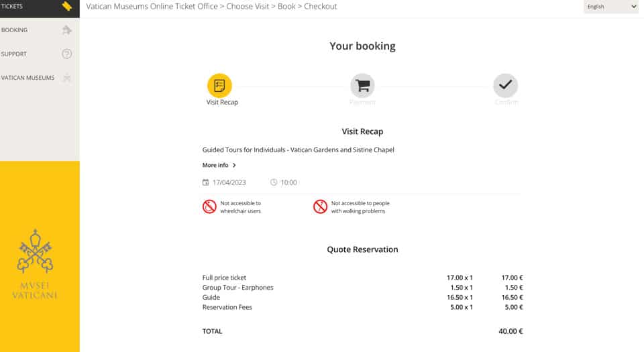
Task: Go to Book breadcrumb
Action: (x=286, y=7)
